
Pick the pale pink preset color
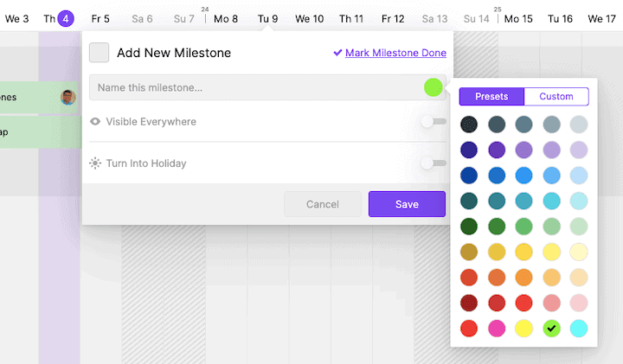[x=579, y=303]
